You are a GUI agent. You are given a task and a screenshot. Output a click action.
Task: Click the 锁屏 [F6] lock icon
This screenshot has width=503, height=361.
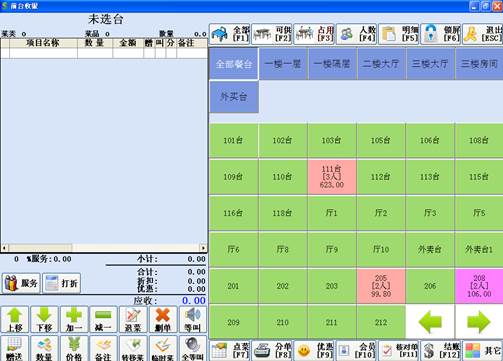(x=431, y=34)
